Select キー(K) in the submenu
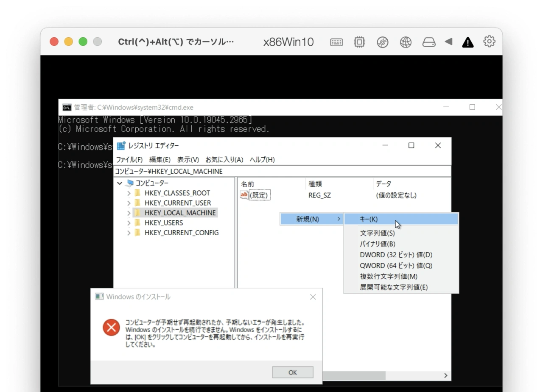This screenshot has height=392, width=543. [x=368, y=219]
